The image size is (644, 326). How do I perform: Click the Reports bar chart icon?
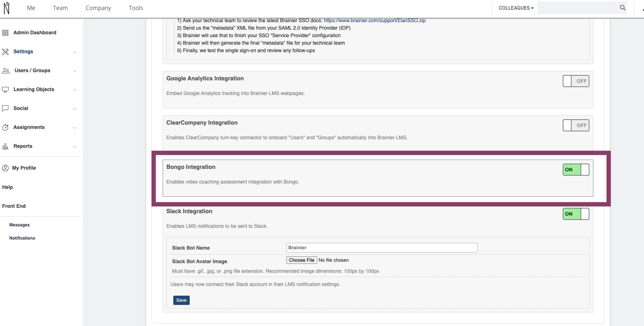5,146
